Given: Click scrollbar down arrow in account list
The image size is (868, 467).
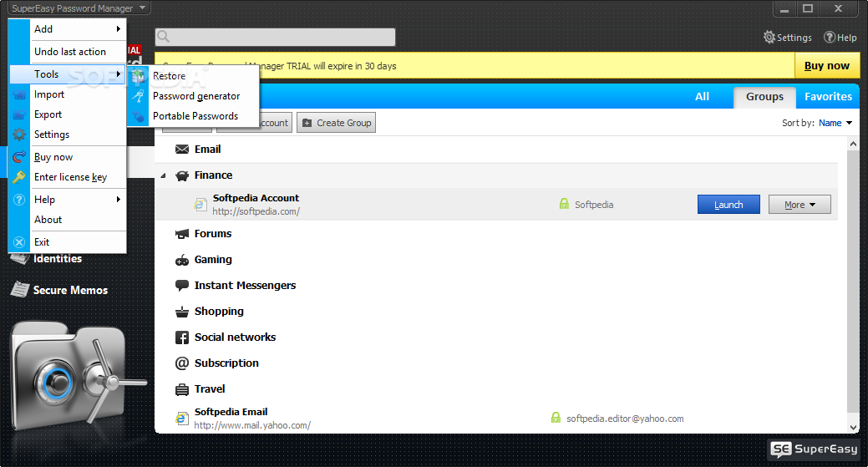Looking at the screenshot, I should coord(853,427).
